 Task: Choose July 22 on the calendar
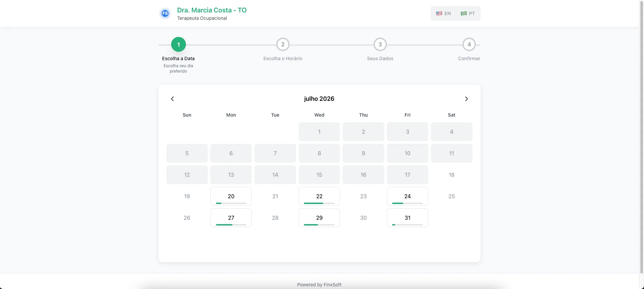coord(319,196)
